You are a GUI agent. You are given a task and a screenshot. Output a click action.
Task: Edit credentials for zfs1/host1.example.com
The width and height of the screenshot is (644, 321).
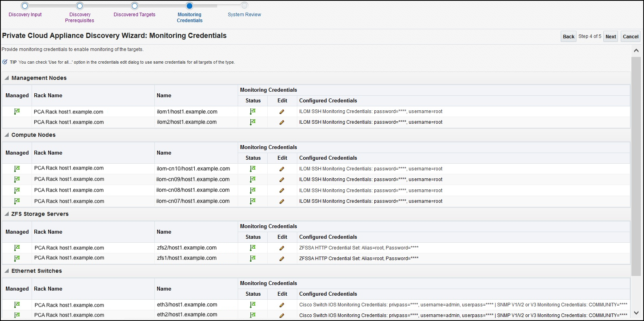(282, 259)
